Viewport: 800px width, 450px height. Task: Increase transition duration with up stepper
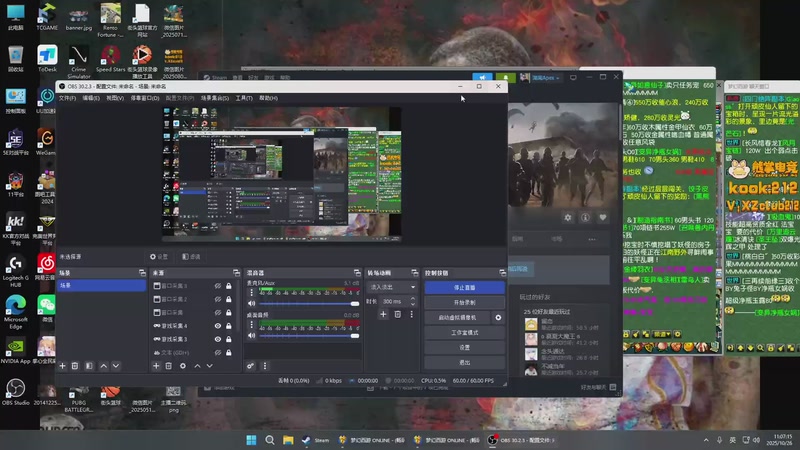413,299
